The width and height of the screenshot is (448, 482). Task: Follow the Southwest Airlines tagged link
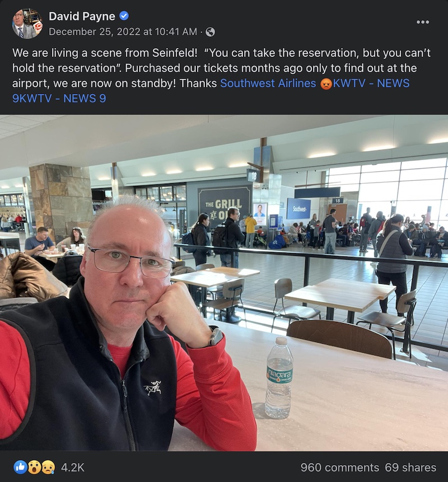pos(268,83)
